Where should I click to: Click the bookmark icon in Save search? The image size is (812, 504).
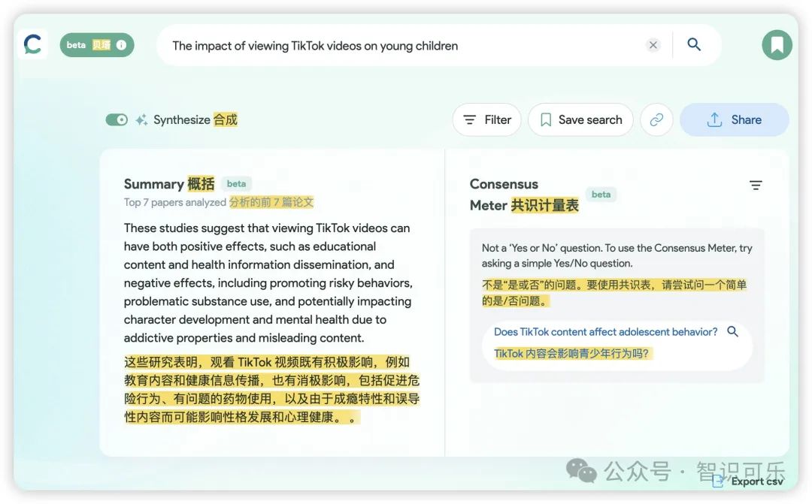pyautogui.click(x=546, y=119)
